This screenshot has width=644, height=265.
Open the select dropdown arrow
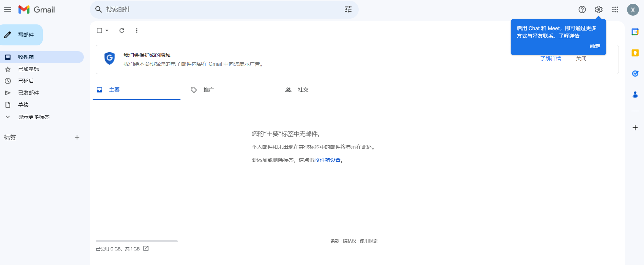click(x=107, y=30)
